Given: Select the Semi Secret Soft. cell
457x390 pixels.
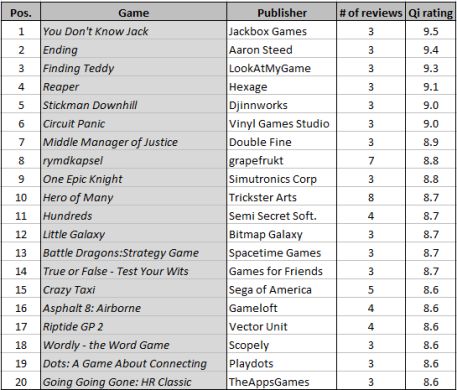Looking at the screenshot, I should pos(282,216).
